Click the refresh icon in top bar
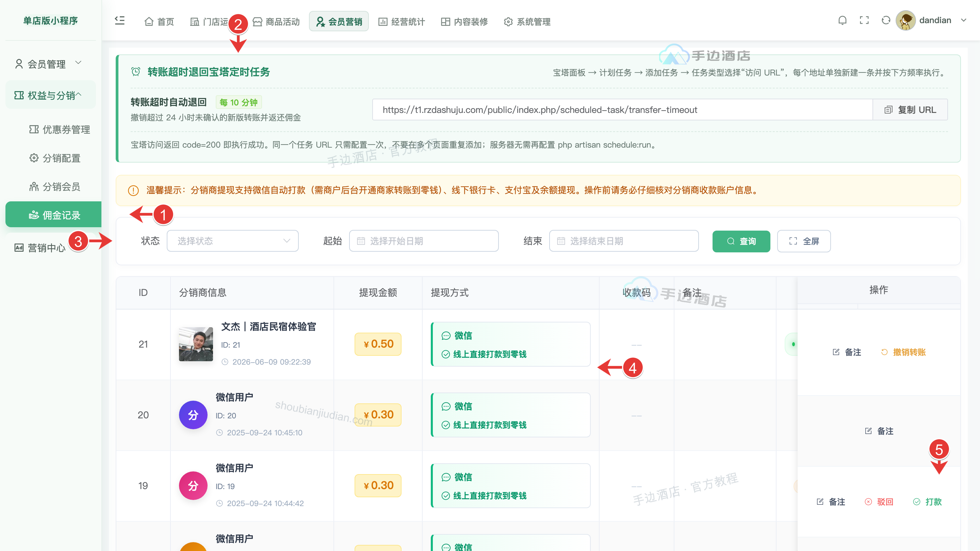Screen dimensions: 980x551 point(886,20)
